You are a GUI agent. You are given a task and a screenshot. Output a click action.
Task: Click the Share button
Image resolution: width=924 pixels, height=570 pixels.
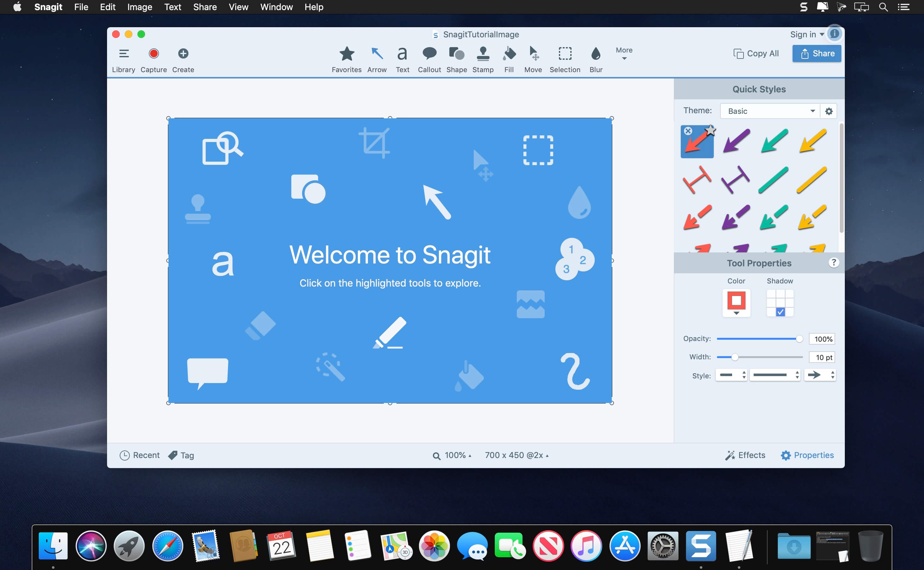click(816, 53)
